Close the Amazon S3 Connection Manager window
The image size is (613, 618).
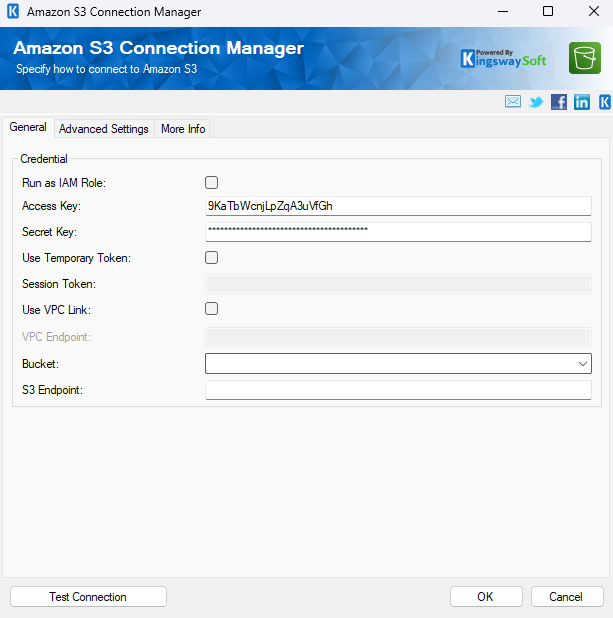(x=594, y=11)
